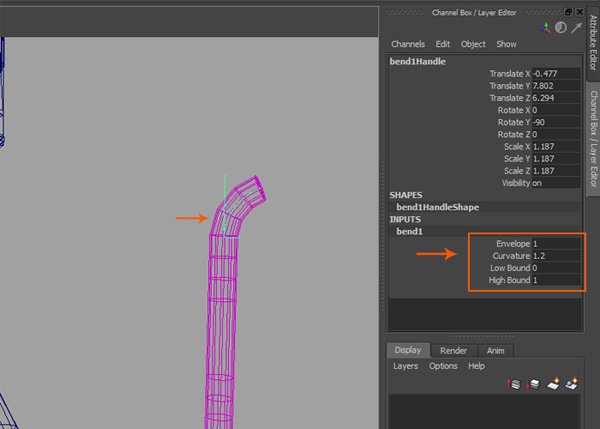Click the Scale X value field
This screenshot has height=429, width=600.
pyautogui.click(x=556, y=147)
